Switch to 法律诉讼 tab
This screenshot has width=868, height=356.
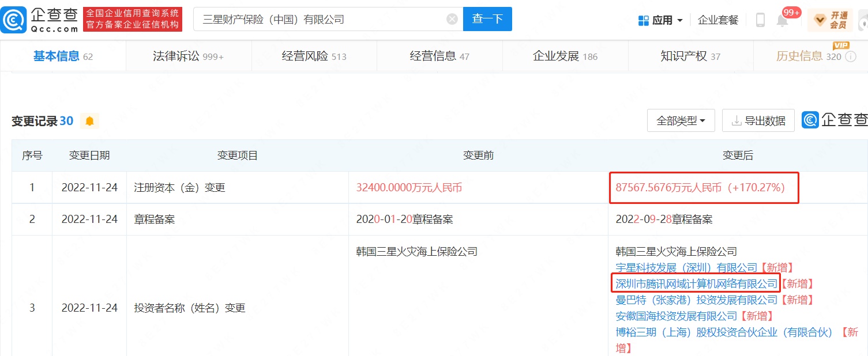tap(188, 56)
